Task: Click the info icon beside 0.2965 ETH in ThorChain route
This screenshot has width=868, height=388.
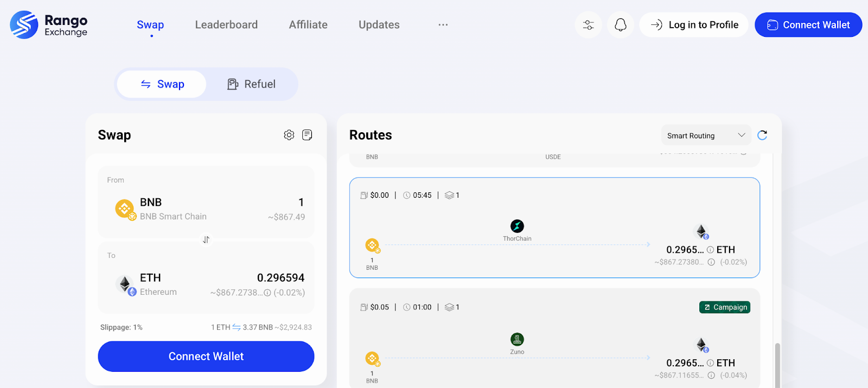Action: coord(710,250)
